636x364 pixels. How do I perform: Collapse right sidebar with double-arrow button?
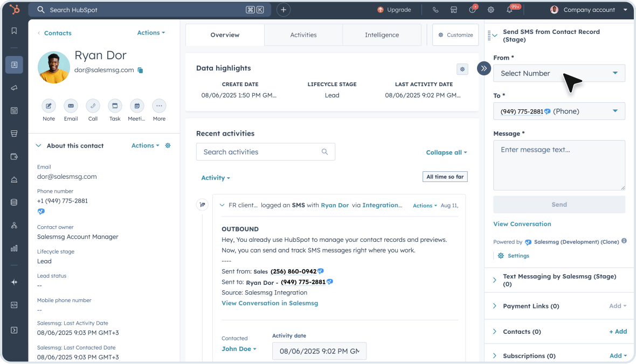point(484,68)
